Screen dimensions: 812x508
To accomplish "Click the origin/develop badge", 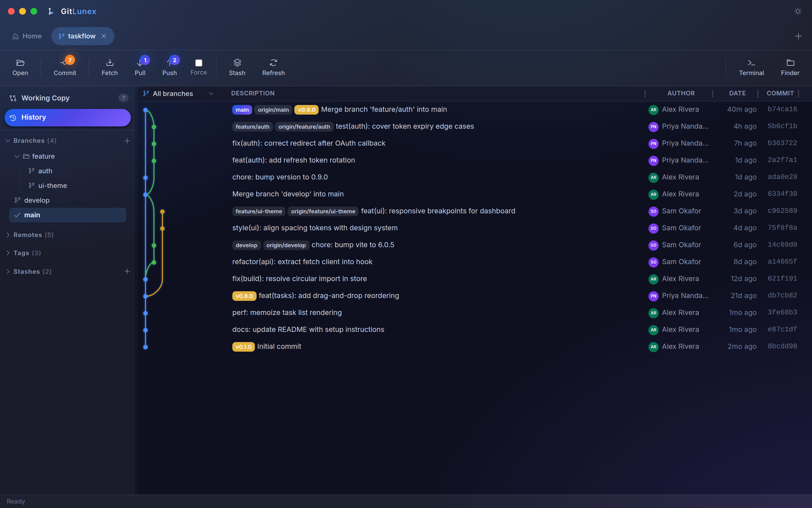I will point(286,245).
